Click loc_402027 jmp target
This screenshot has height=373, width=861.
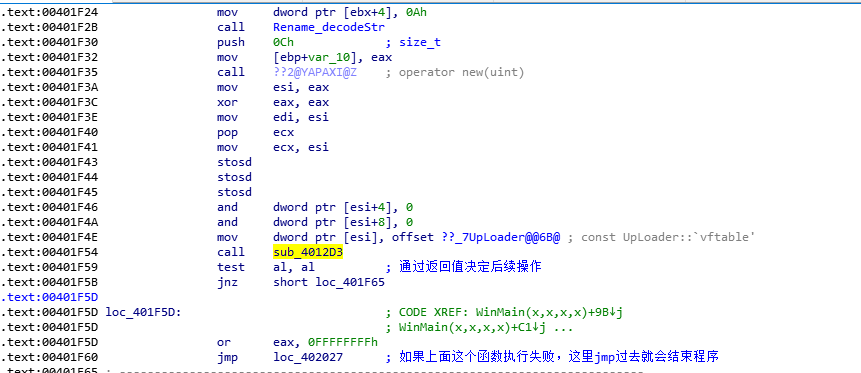(308, 357)
